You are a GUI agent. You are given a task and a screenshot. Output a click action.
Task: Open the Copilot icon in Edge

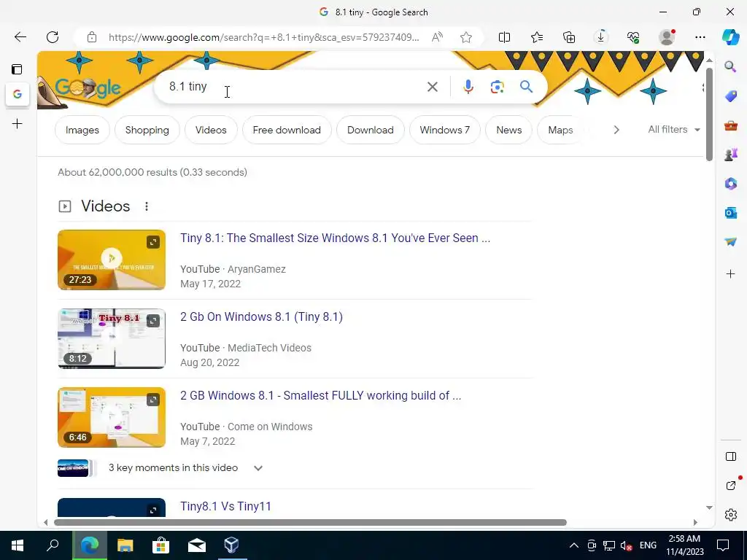(730, 37)
